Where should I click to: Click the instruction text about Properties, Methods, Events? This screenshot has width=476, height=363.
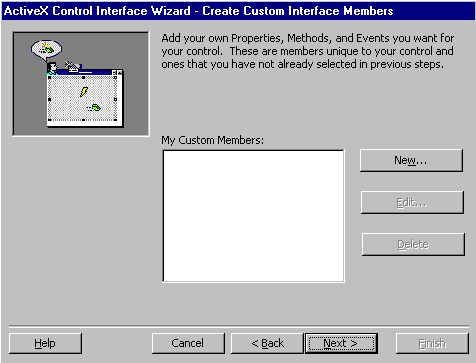coord(308,51)
